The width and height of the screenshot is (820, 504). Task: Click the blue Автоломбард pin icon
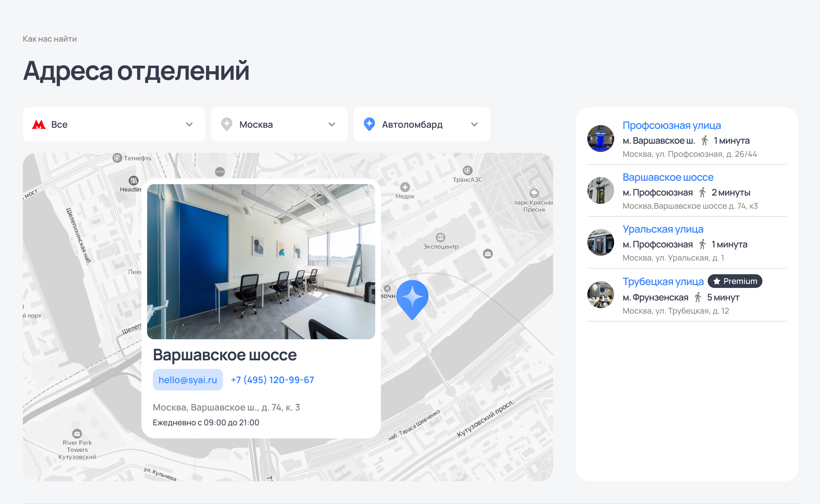click(369, 124)
